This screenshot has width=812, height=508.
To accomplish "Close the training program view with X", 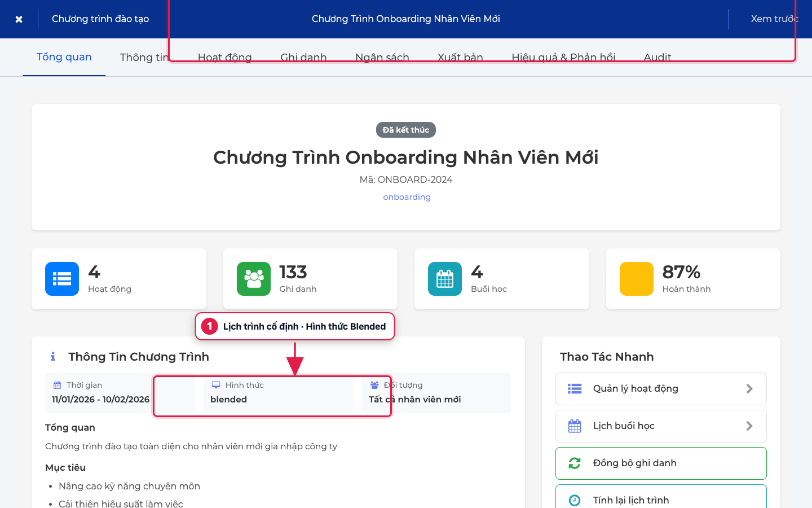I will (x=19, y=19).
